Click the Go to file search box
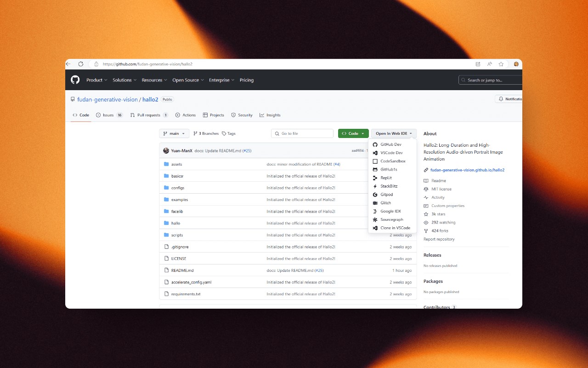This screenshot has height=368, width=588. (x=302, y=133)
